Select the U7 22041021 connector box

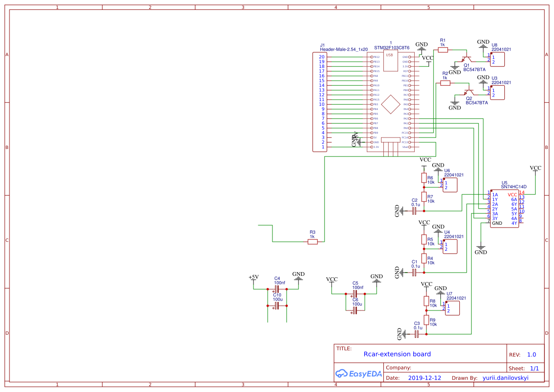pos(452,308)
